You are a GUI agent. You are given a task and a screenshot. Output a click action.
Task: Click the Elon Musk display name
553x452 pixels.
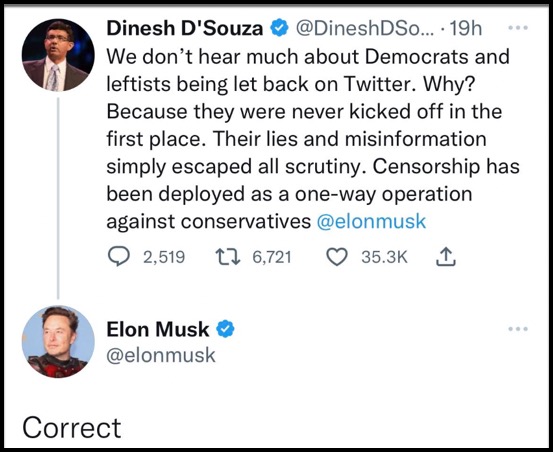[158, 329]
